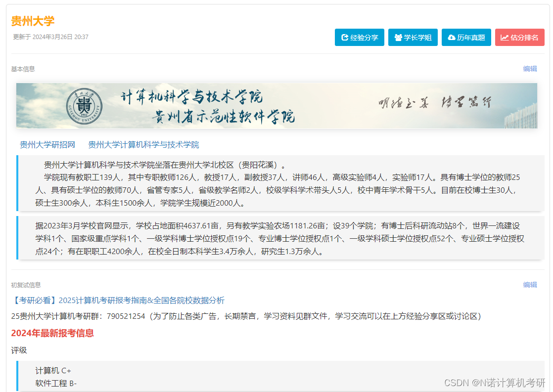553x392 pixels.
Task: Click the 经验分享 button
Action: [360, 38]
